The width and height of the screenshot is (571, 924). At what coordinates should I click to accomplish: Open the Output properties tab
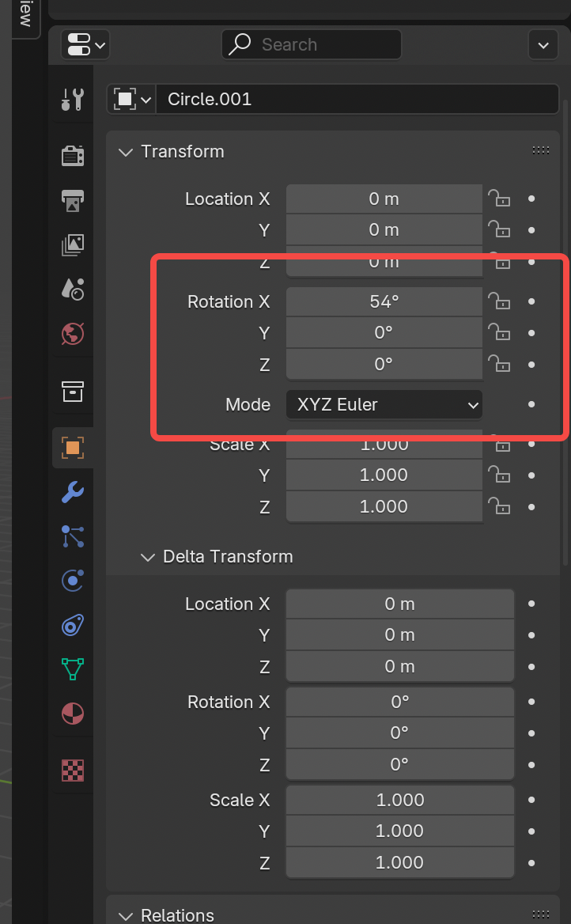(73, 200)
